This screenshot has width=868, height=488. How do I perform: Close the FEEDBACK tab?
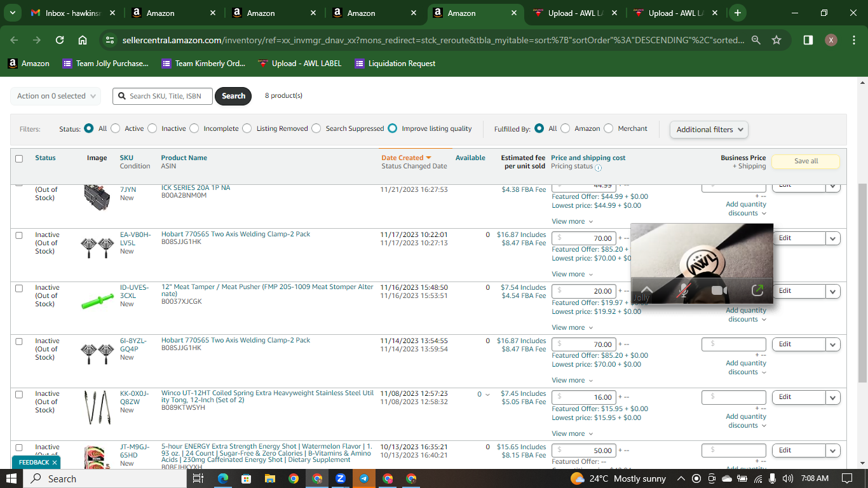[x=55, y=463]
